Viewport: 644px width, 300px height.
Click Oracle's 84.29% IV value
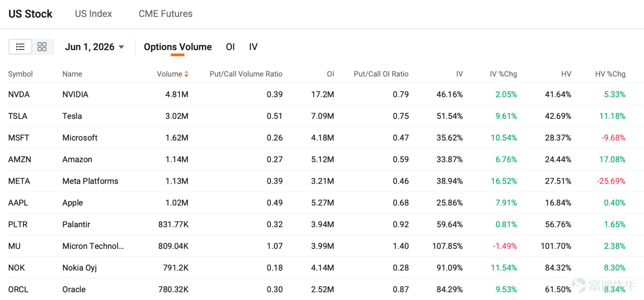click(450, 290)
